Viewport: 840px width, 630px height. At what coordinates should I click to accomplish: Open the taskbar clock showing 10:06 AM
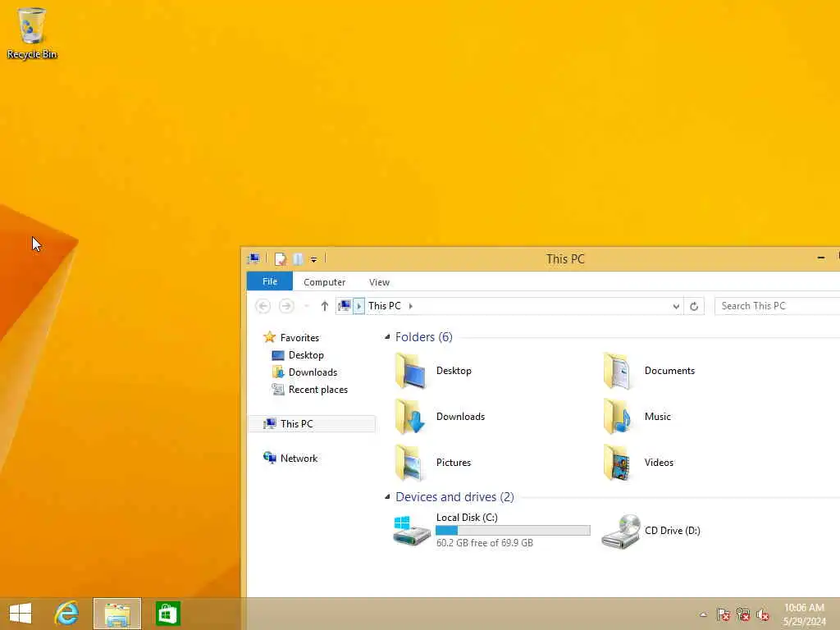(x=804, y=614)
